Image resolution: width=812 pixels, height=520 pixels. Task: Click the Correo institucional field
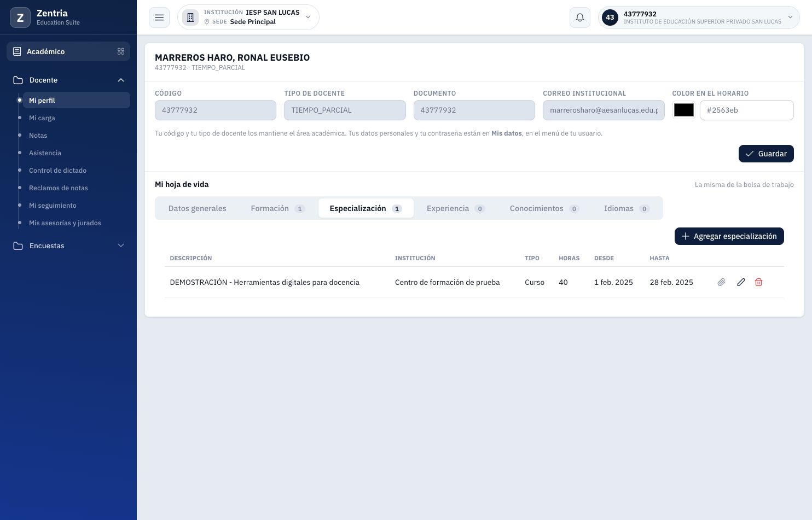[604, 110]
